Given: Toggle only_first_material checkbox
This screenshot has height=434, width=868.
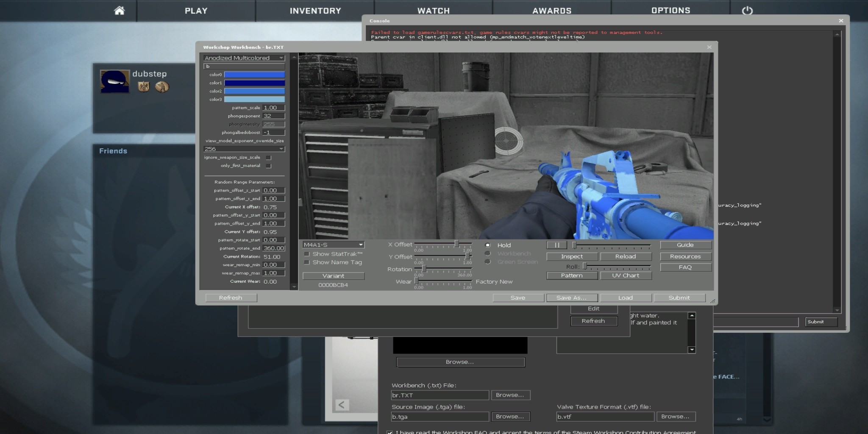Looking at the screenshot, I should 268,166.
